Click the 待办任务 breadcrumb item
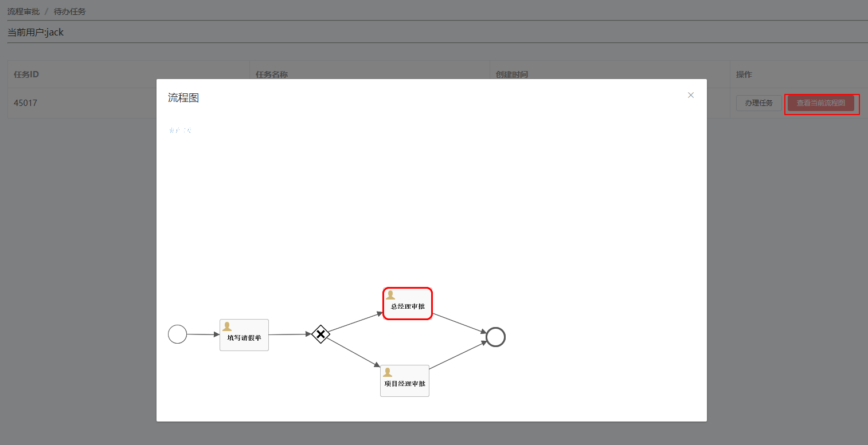 click(70, 11)
